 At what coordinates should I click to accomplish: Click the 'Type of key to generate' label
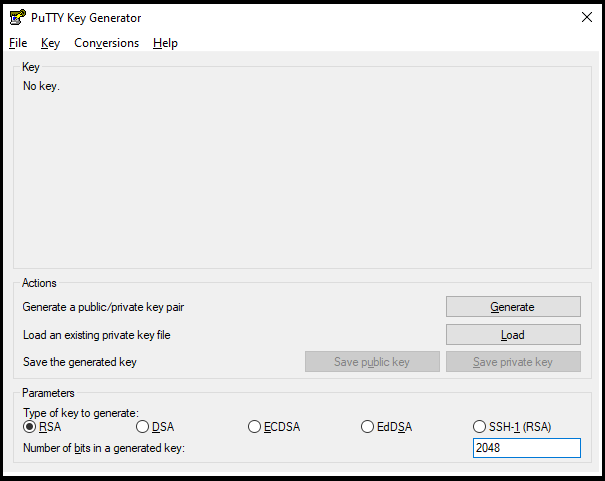coord(81,413)
